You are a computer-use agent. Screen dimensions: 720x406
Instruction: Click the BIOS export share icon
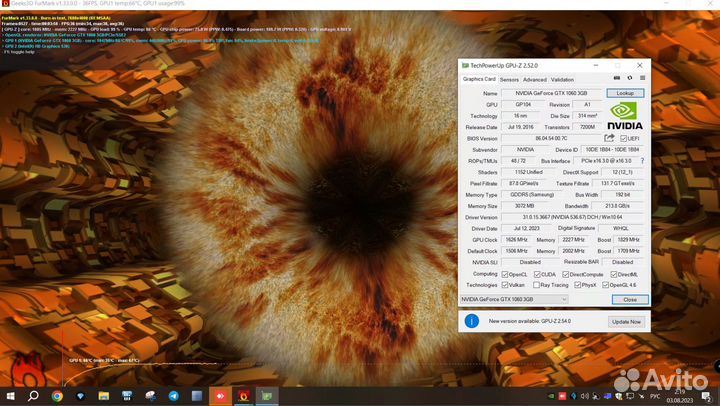(x=609, y=138)
